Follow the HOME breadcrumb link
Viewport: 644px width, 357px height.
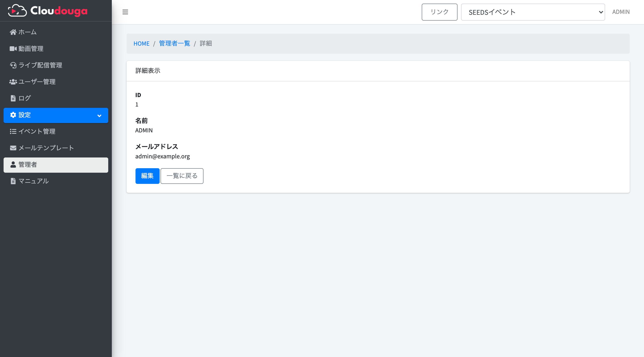pyautogui.click(x=141, y=43)
